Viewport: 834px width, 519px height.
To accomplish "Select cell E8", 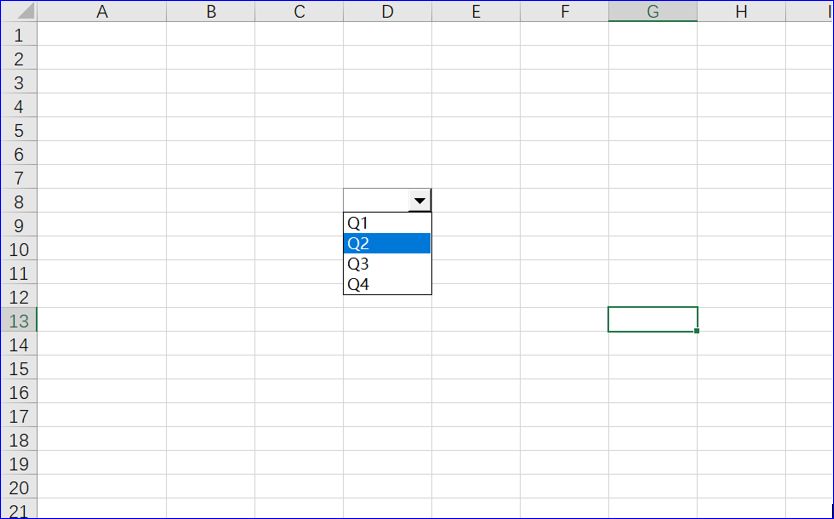I will [x=476, y=200].
